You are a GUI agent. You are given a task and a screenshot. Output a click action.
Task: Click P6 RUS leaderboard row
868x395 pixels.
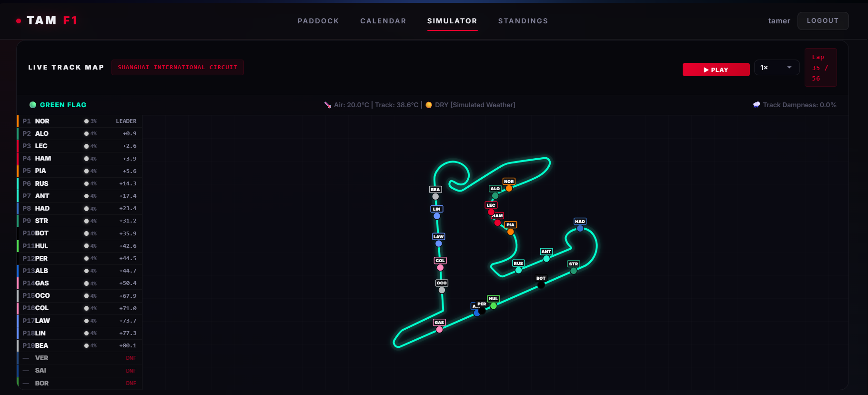coord(80,183)
